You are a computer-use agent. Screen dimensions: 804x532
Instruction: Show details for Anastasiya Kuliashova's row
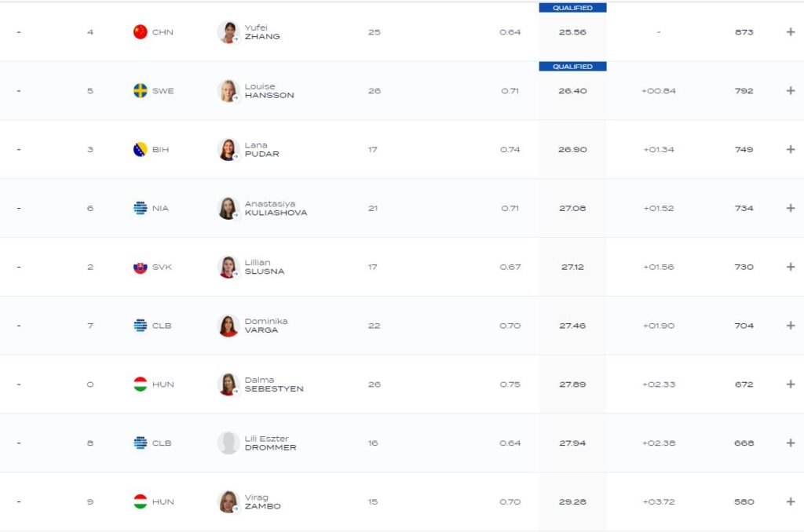(791, 208)
